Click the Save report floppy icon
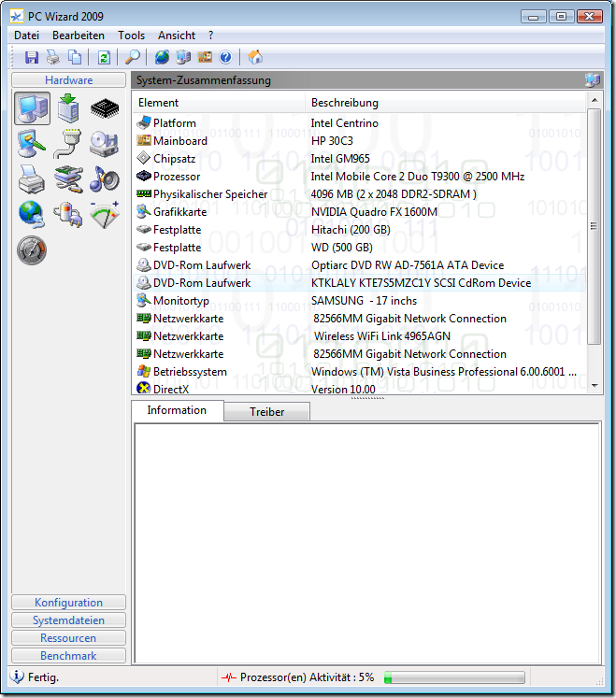This screenshot has width=616, height=698. click(32, 57)
